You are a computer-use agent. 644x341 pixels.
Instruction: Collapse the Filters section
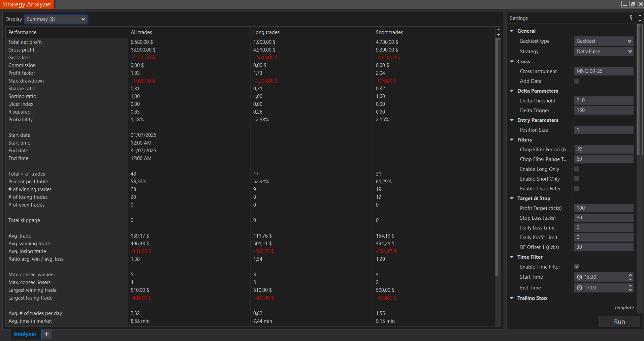512,140
